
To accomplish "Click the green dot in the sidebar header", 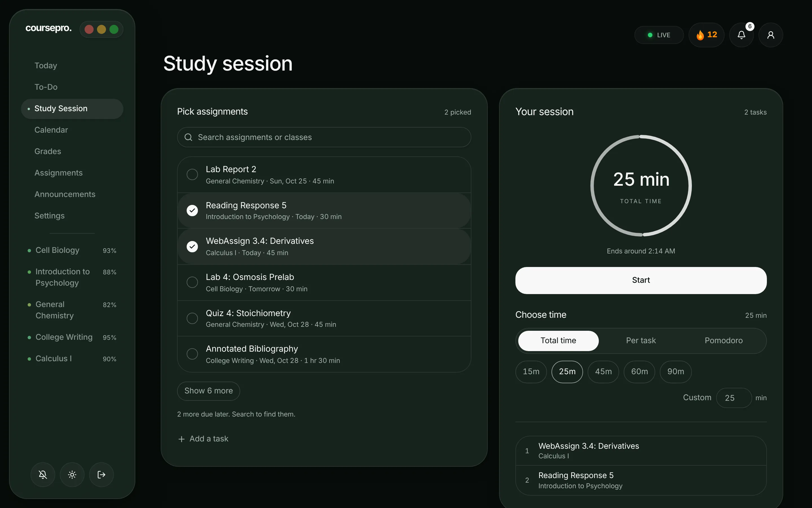I will click(x=114, y=30).
